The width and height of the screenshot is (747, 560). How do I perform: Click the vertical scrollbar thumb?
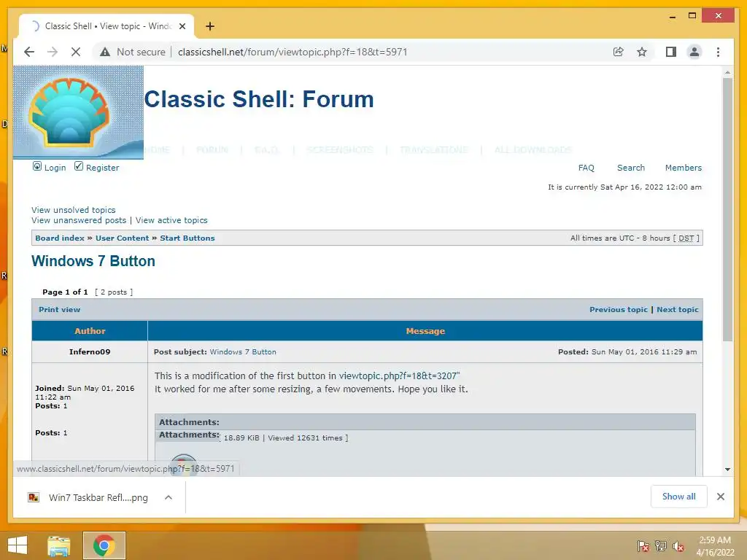(x=727, y=209)
